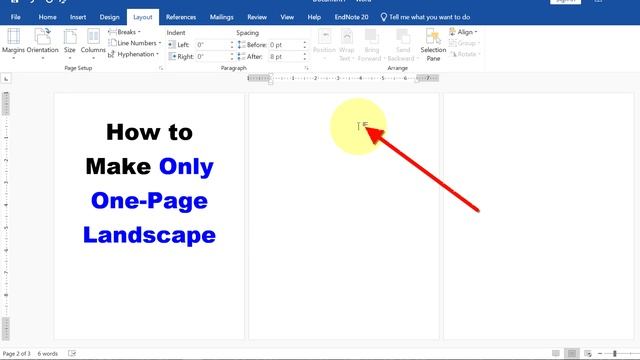The width and height of the screenshot is (640, 360).
Task: Adjust the Spacing After spinner arrows
Action: (x=304, y=57)
